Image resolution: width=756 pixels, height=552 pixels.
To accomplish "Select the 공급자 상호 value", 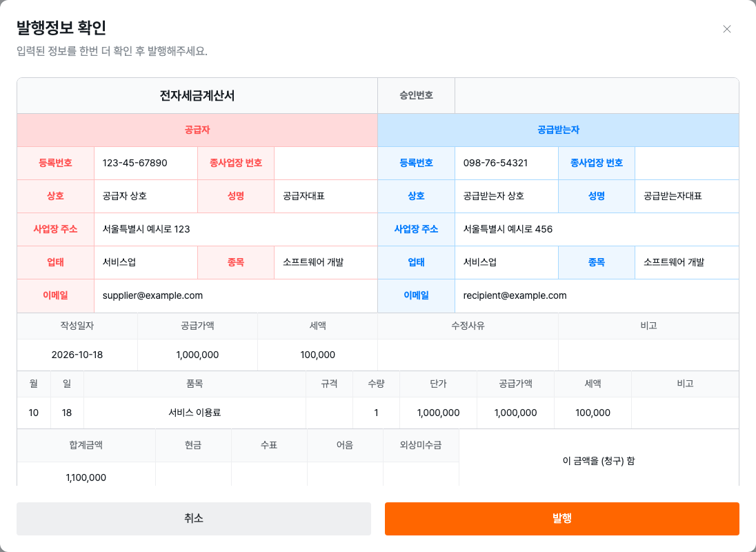I will click(125, 196).
